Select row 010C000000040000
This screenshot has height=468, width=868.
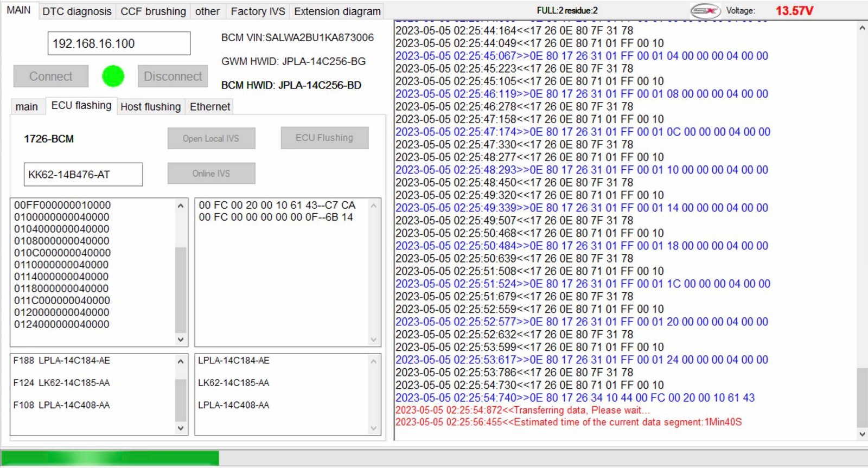coord(62,253)
